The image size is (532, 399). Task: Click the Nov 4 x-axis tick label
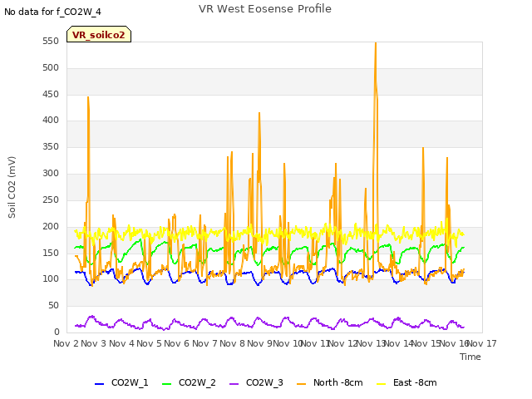pyautogui.click(x=121, y=343)
